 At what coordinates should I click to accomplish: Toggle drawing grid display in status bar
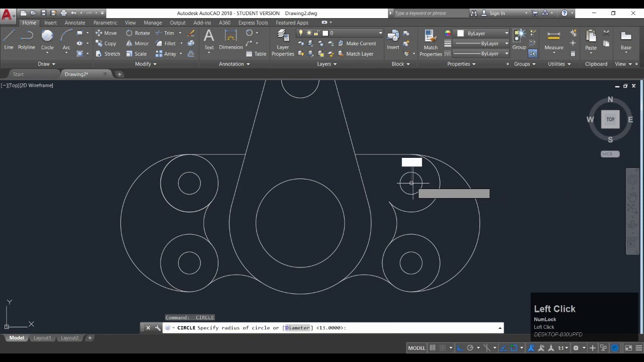(432, 348)
